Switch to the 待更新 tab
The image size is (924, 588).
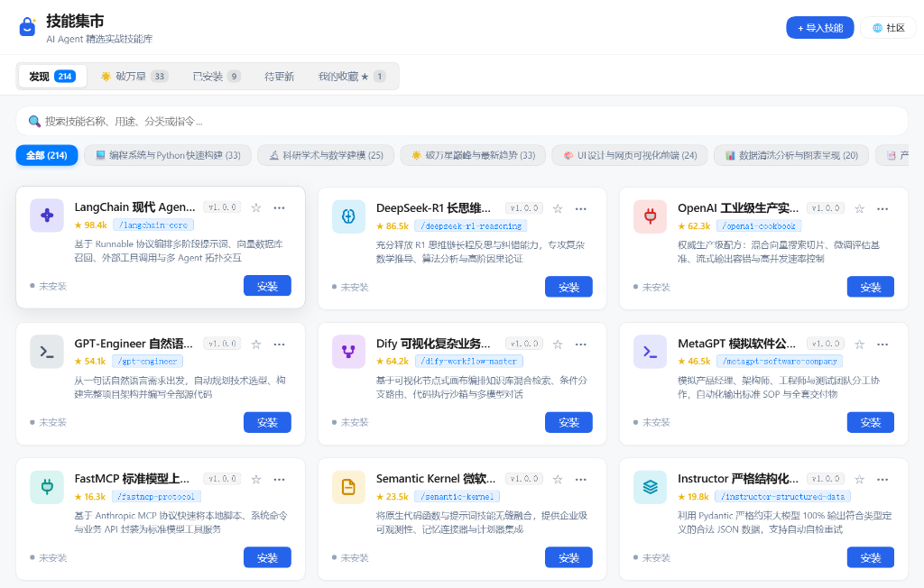280,76
